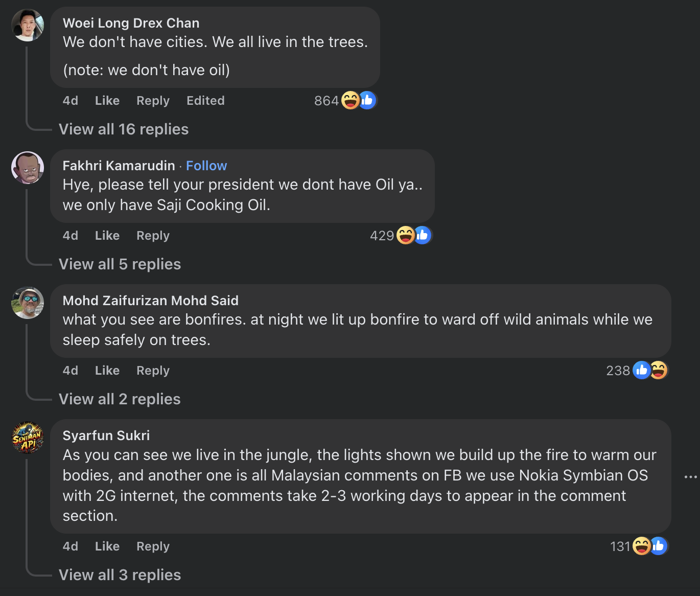
Task: Reply to Fakhri Kamarudin's cooking oil comment
Action: (x=153, y=236)
